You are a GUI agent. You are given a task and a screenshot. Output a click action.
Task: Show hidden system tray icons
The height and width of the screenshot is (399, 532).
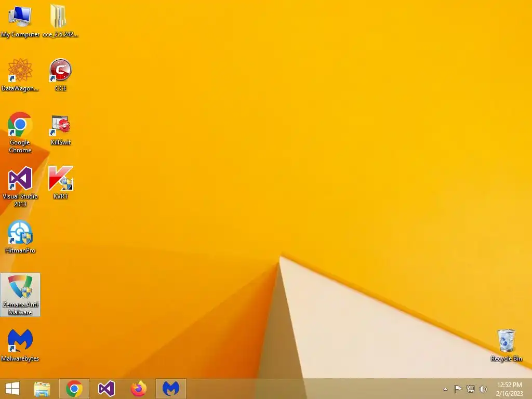pyautogui.click(x=445, y=389)
